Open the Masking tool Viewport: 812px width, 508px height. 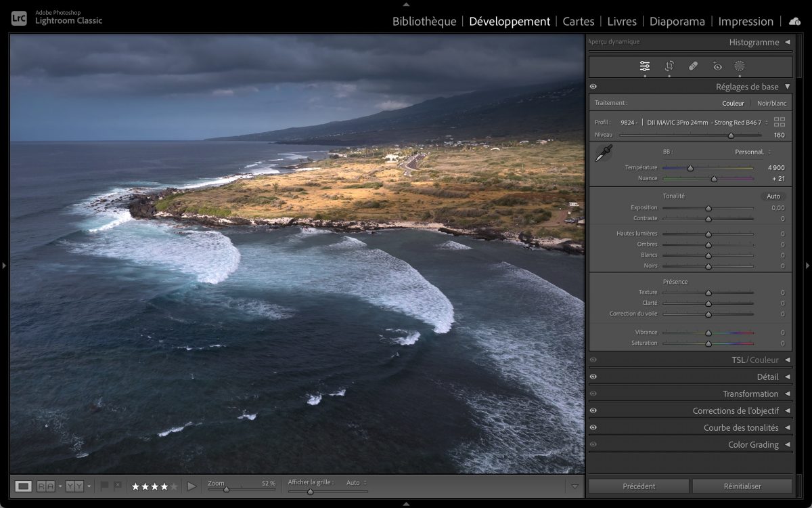click(740, 66)
